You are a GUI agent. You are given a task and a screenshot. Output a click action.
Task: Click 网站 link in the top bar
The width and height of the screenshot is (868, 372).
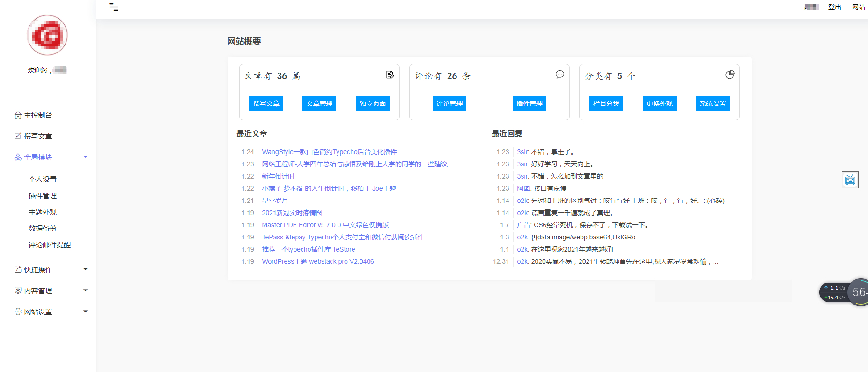[x=859, y=7]
